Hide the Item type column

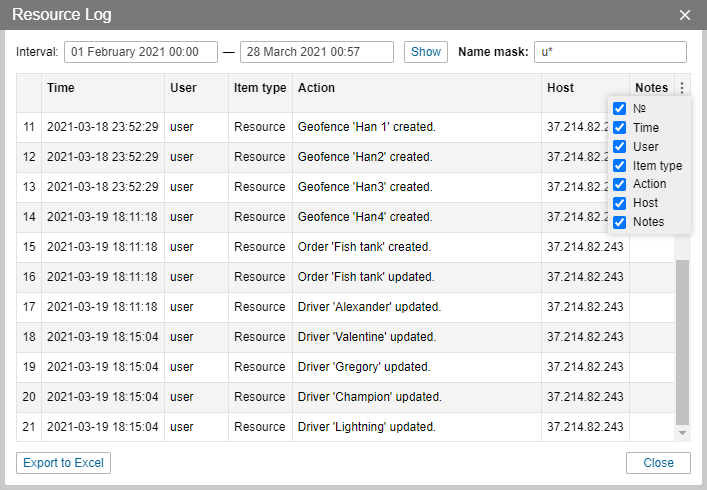(x=620, y=165)
